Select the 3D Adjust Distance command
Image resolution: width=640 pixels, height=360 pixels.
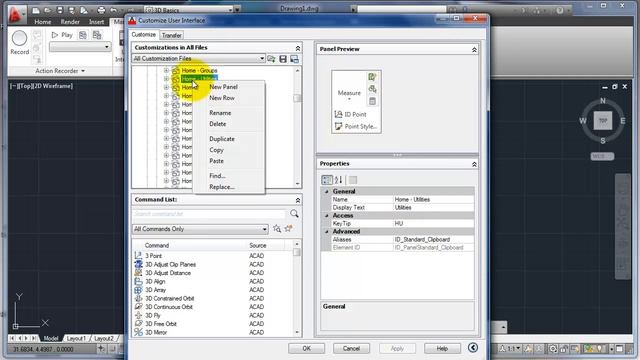pos(168,273)
